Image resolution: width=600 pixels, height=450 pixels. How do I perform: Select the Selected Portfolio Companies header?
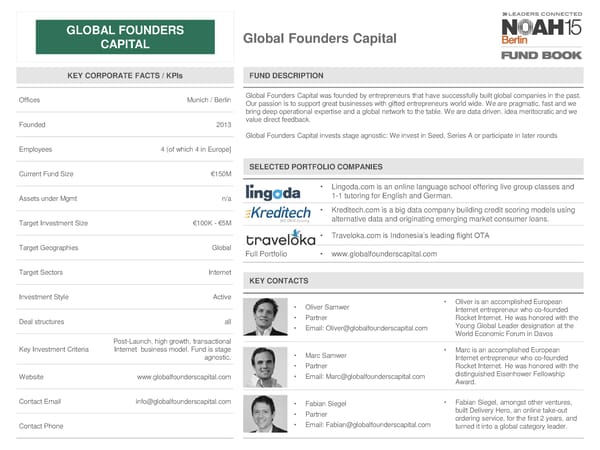point(315,166)
